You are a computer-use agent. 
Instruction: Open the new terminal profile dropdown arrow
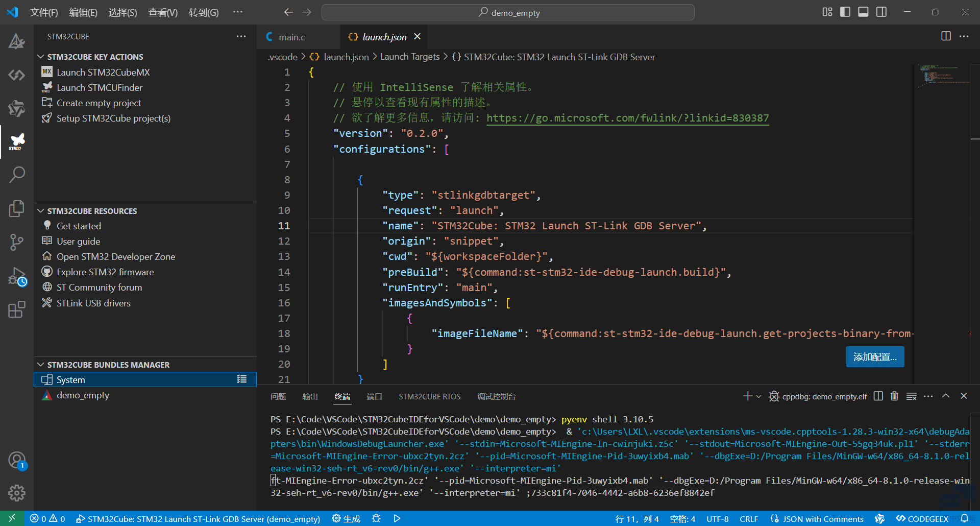pyautogui.click(x=758, y=396)
